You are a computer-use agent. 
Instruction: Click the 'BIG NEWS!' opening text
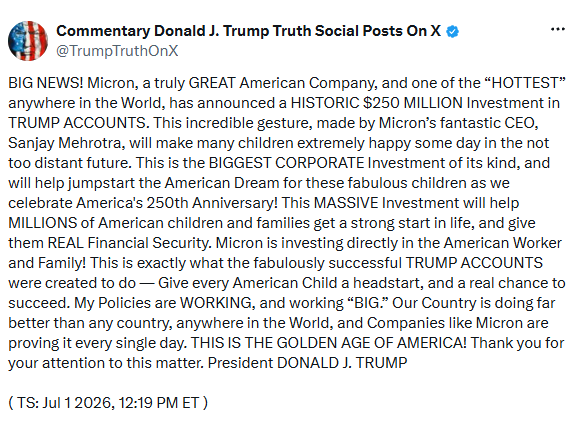tap(46, 83)
